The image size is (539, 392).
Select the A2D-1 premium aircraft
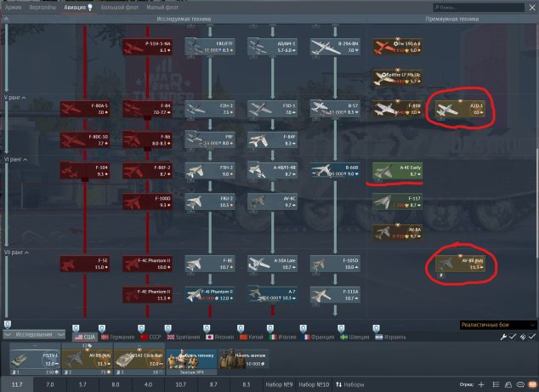click(461, 108)
